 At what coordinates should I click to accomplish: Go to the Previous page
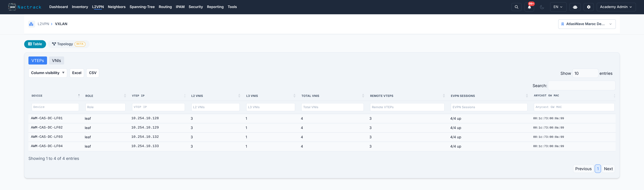click(583, 169)
